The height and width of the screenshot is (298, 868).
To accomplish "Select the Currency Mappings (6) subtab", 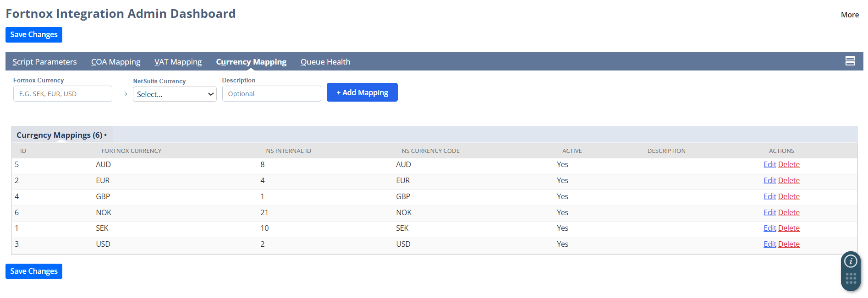I will point(61,135).
